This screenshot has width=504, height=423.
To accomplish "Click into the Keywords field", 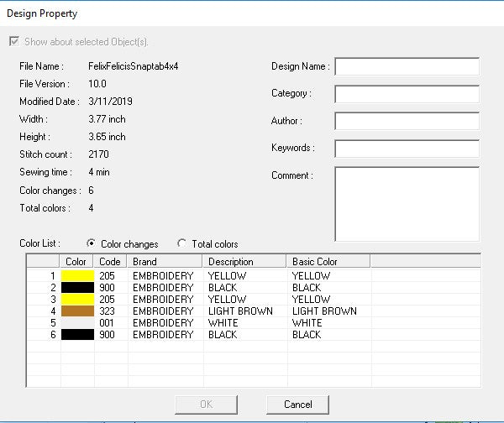I will [x=407, y=149].
